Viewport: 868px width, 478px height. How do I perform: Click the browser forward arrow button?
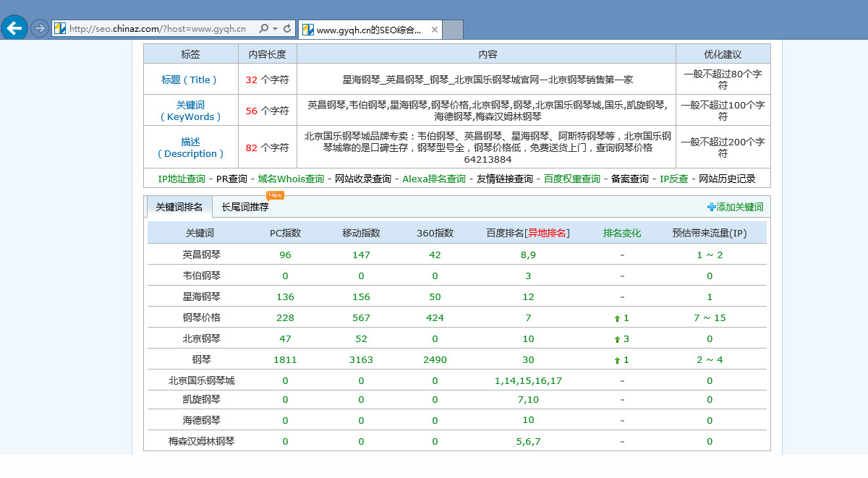pos(40,28)
